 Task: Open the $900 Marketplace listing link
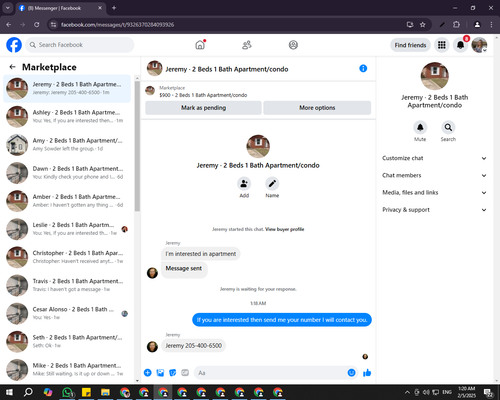coord(203,95)
